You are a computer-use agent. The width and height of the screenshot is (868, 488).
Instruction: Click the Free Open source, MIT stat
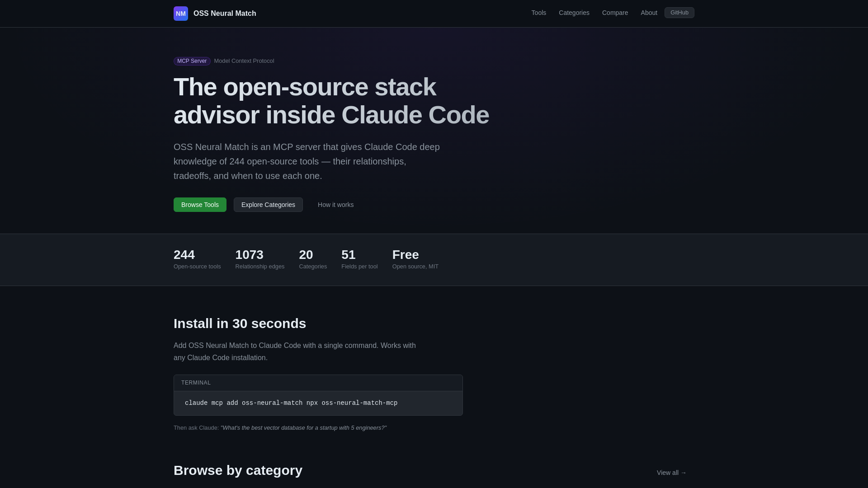point(415,259)
